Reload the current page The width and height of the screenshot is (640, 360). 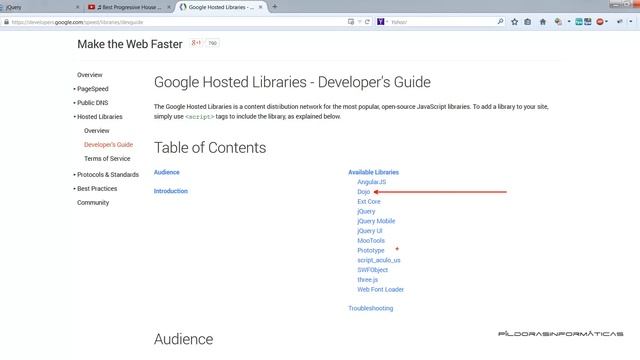(x=367, y=22)
